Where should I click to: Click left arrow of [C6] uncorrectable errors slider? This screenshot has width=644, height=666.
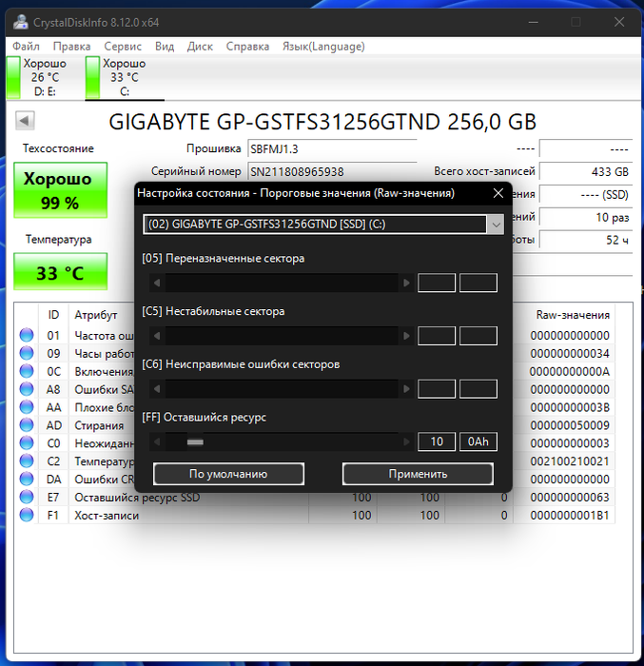point(157,388)
